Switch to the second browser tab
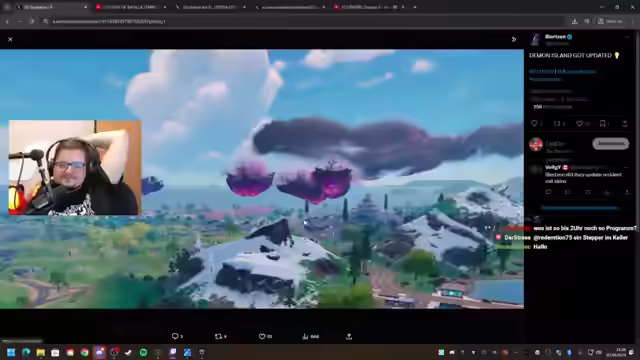Screen dimensions: 640x360 131,7
